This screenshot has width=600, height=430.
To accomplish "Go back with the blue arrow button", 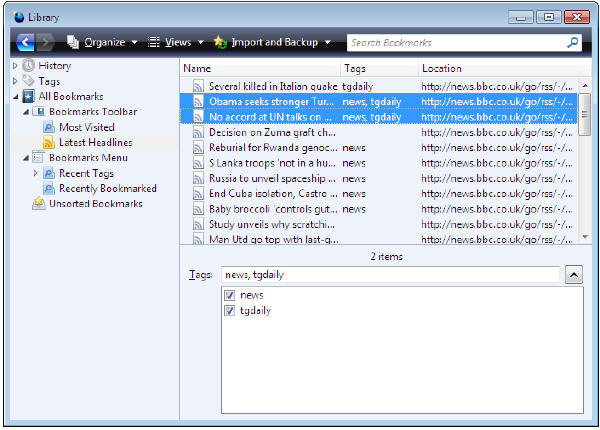I will coord(25,42).
